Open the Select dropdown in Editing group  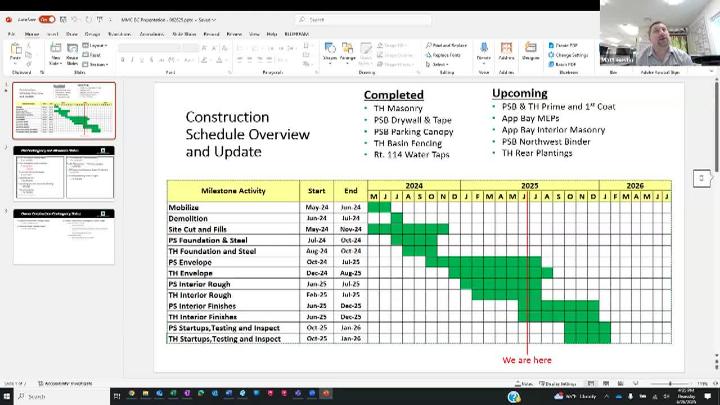437,64
